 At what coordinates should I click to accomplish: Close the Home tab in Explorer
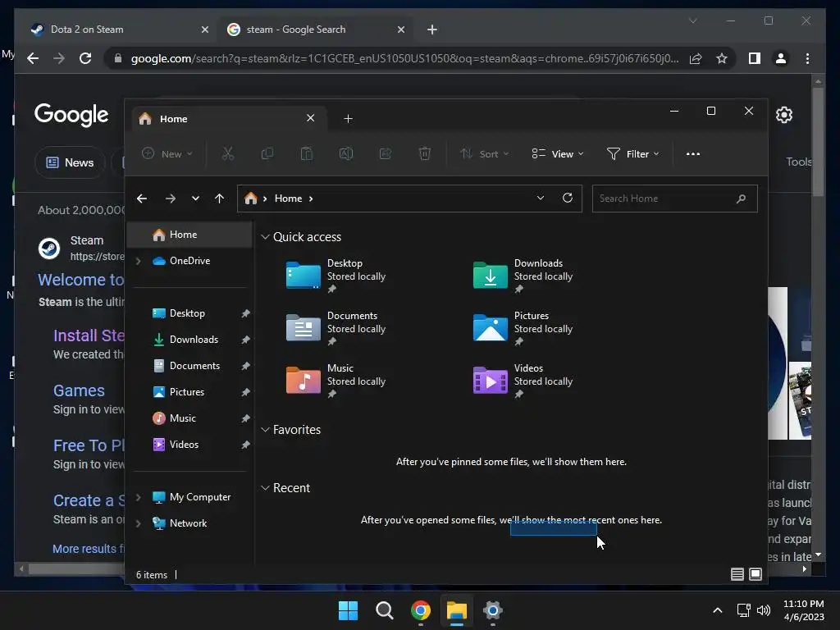pyautogui.click(x=311, y=118)
